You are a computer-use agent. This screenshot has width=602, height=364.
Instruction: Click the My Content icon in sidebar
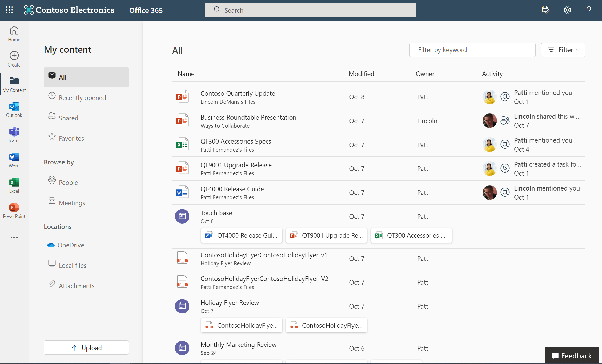(14, 81)
